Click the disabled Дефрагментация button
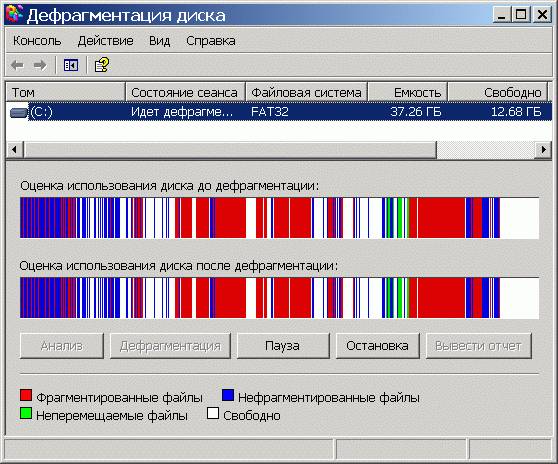 click(170, 346)
